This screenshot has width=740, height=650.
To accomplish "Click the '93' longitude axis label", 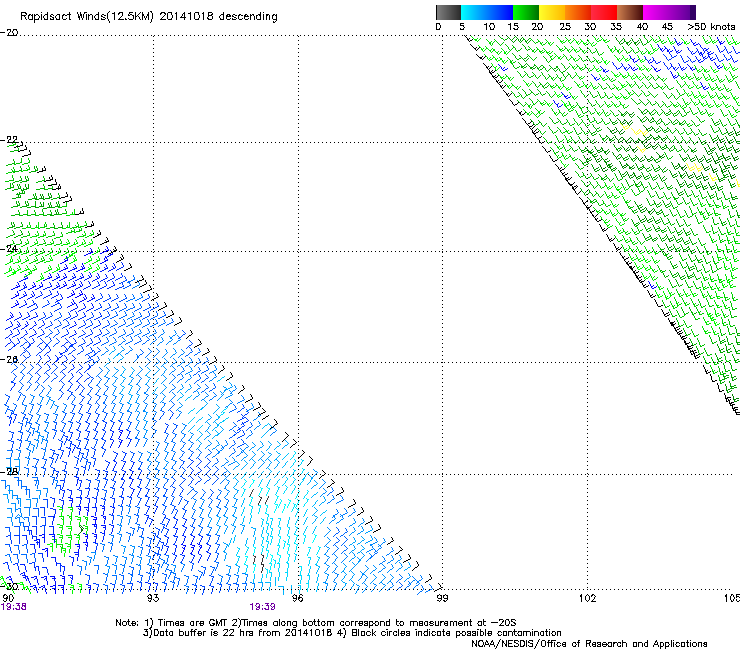I will [x=153, y=598].
